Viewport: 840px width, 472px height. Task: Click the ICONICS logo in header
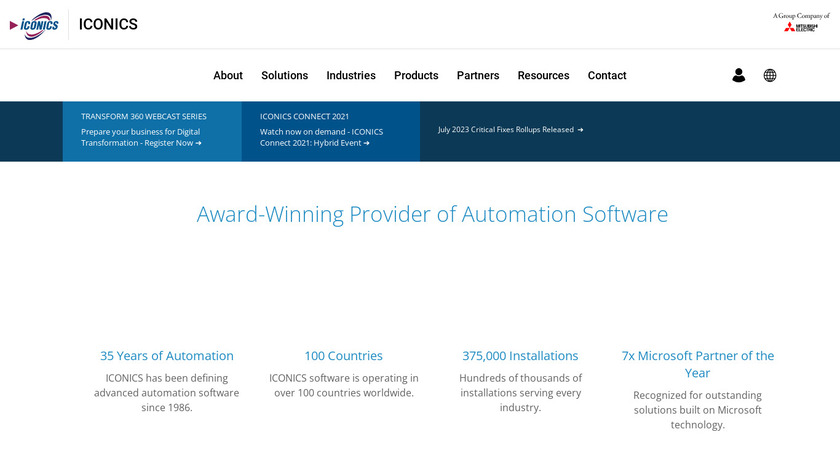point(34,25)
